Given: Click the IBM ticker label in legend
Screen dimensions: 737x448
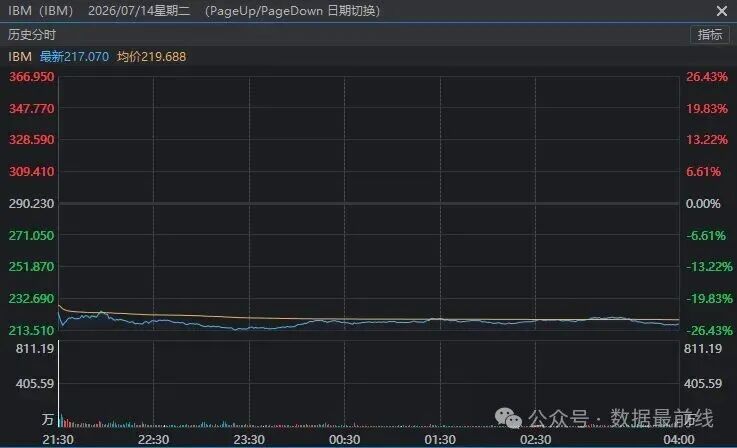Looking at the screenshot, I should pyautogui.click(x=20, y=57).
